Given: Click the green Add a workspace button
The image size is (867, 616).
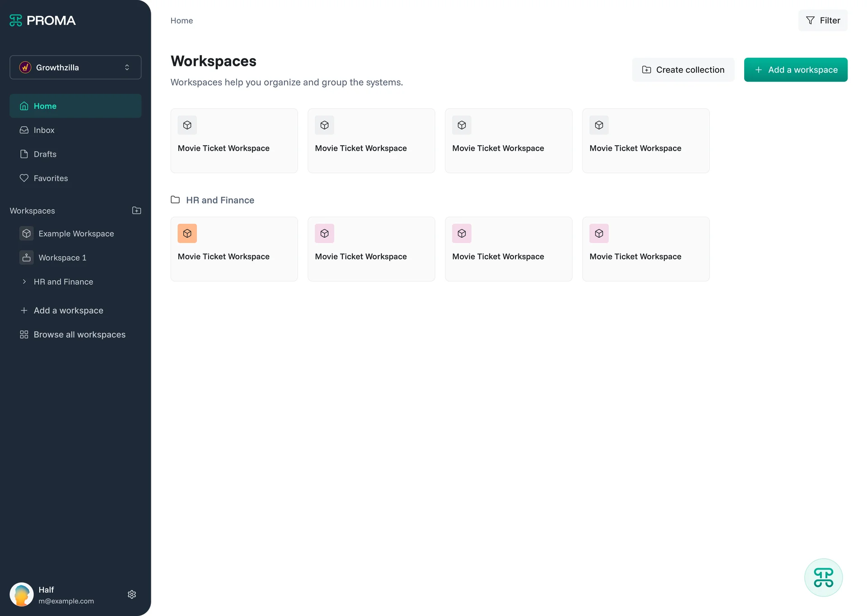Looking at the screenshot, I should click(x=795, y=70).
